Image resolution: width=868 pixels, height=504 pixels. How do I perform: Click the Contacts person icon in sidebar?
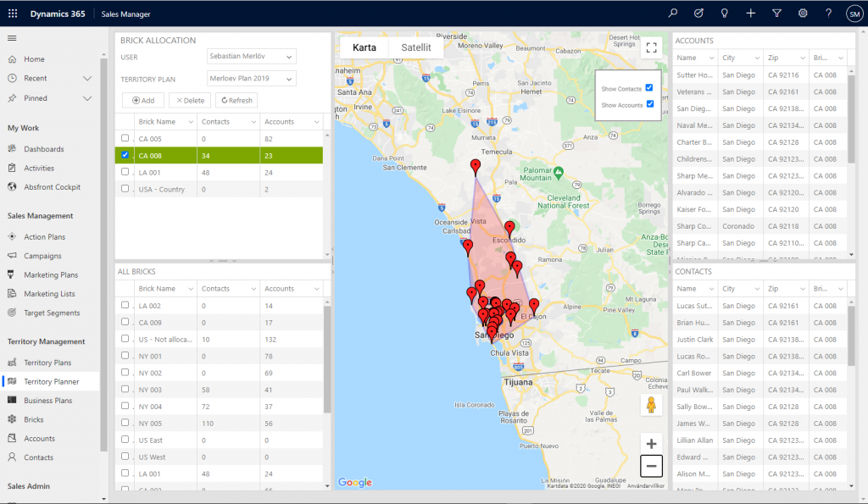(12, 457)
